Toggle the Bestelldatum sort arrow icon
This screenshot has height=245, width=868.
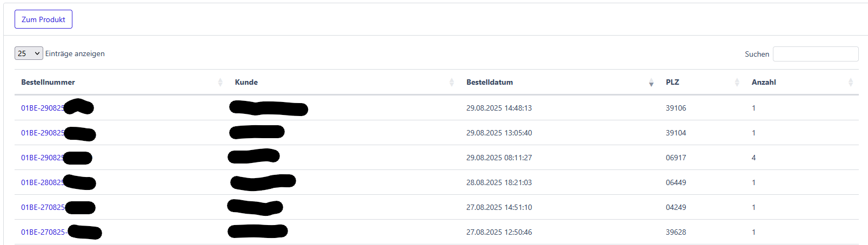click(651, 82)
